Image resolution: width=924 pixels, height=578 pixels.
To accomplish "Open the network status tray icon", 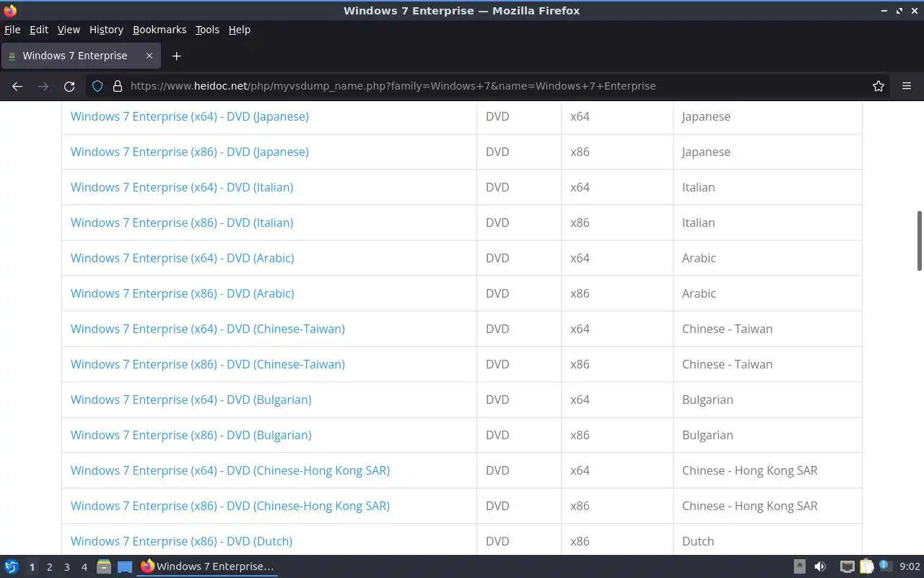I will [x=847, y=567].
